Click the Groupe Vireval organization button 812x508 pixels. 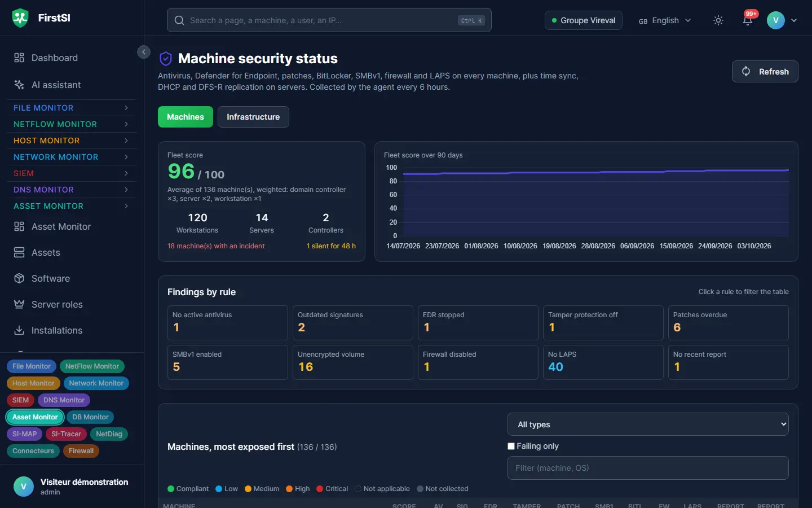point(584,20)
